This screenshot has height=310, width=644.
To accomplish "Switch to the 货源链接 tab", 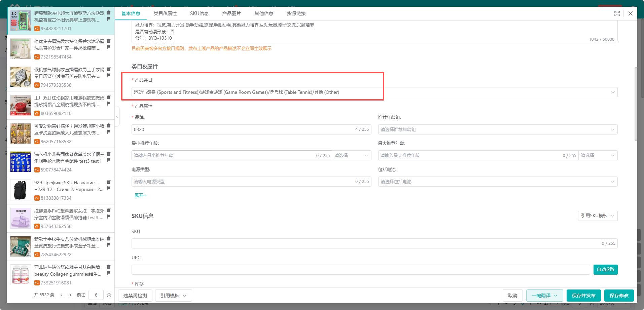I will coord(296,13).
